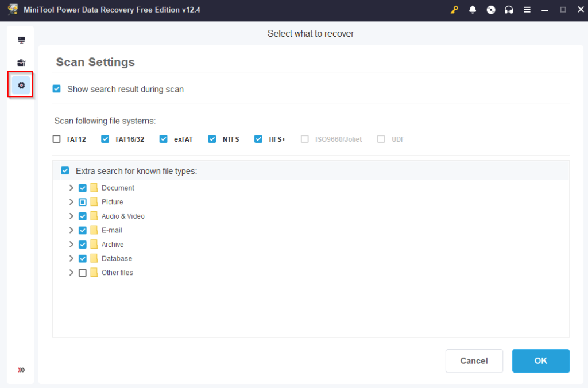Click the E-mail folder icon

click(94, 230)
